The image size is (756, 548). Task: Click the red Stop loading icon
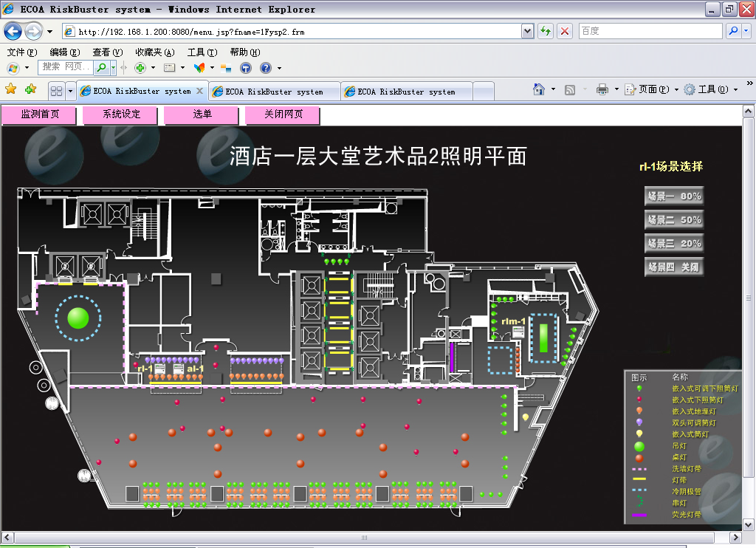(x=565, y=31)
